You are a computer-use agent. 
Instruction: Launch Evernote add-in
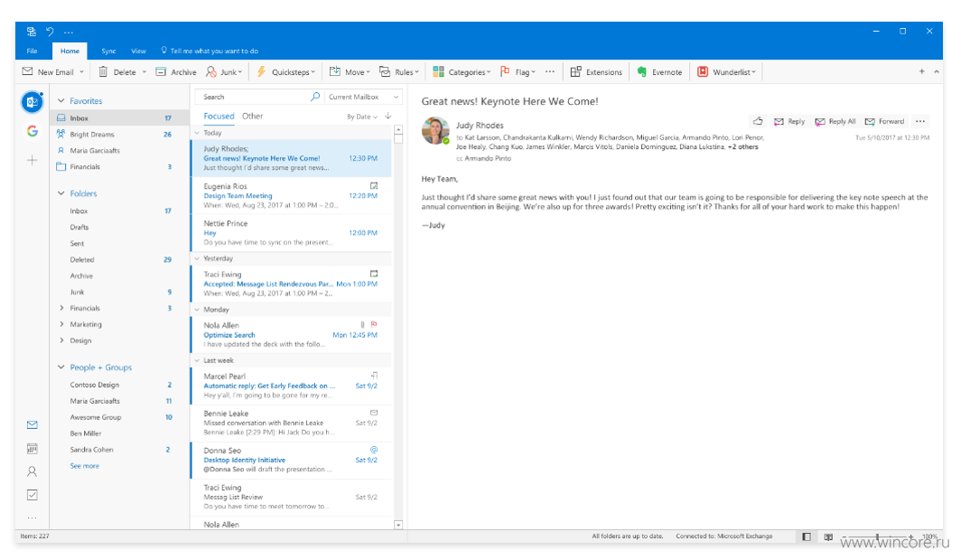tap(659, 71)
